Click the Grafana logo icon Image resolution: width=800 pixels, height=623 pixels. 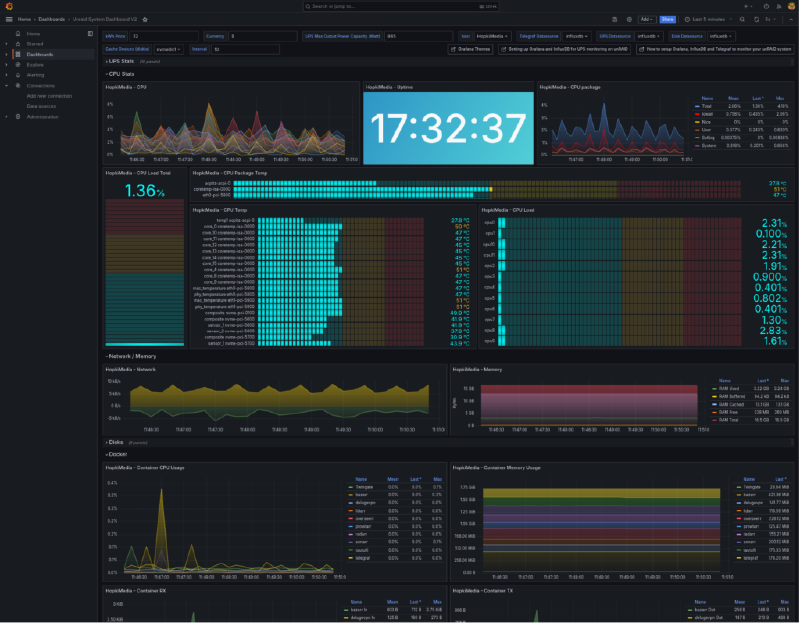[x=8, y=6]
